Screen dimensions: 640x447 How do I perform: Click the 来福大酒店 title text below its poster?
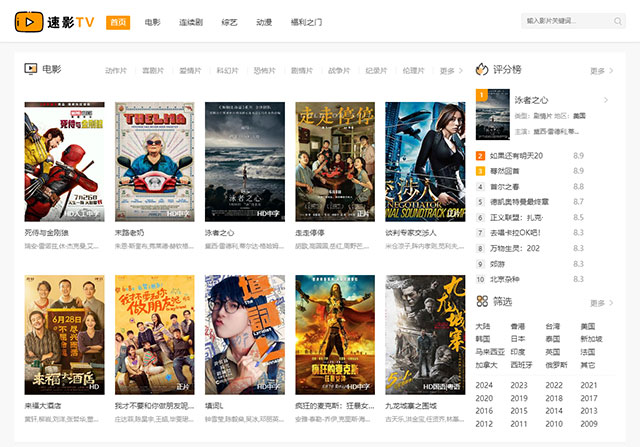[43, 406]
